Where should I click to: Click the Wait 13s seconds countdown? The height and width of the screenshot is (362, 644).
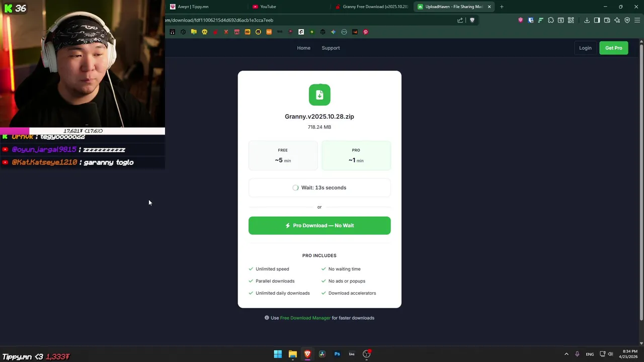pos(319,188)
